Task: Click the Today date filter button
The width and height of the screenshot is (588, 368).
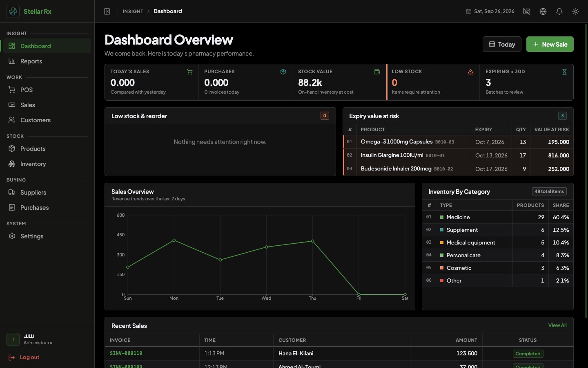Action: (502, 45)
